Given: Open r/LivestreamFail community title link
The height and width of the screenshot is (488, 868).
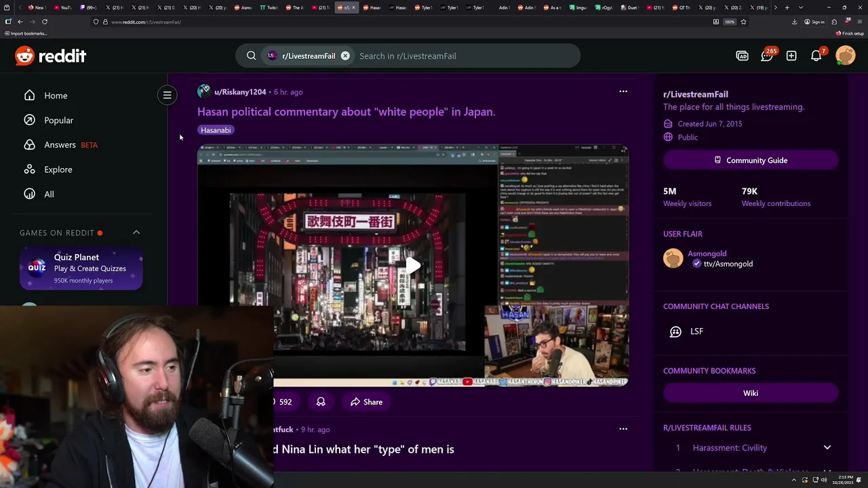Looking at the screenshot, I should click(696, 94).
